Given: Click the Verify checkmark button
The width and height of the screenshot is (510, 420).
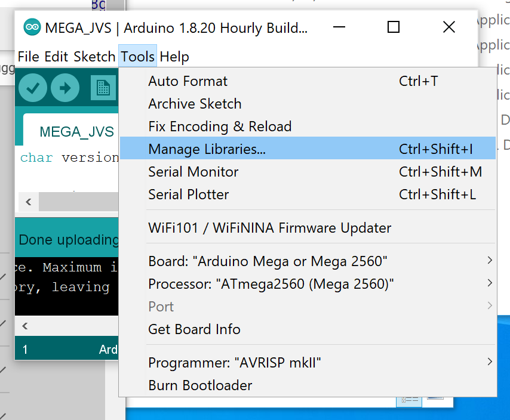Looking at the screenshot, I should pyautogui.click(x=32, y=88).
